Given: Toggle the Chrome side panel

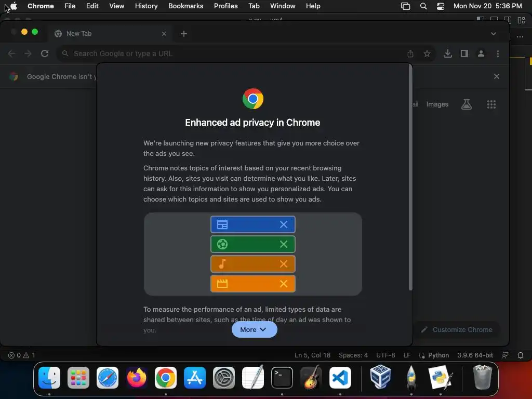Looking at the screenshot, I should pos(464,54).
